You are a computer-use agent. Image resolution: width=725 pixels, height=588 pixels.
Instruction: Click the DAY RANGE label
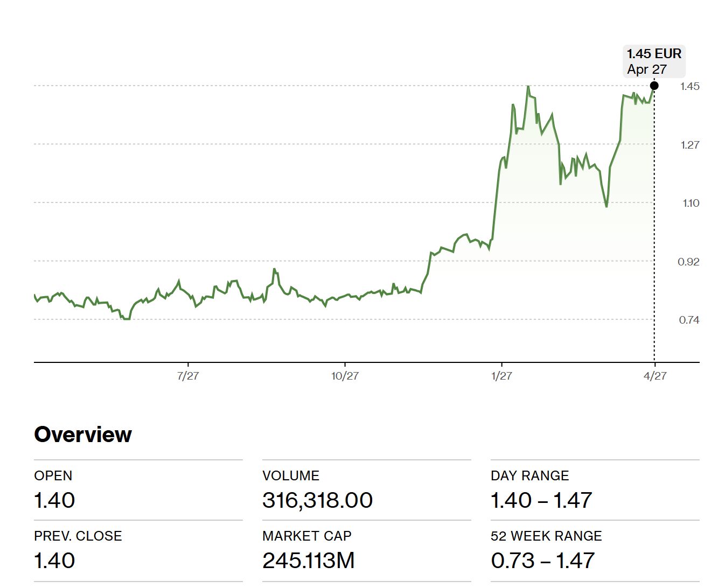pos(529,475)
